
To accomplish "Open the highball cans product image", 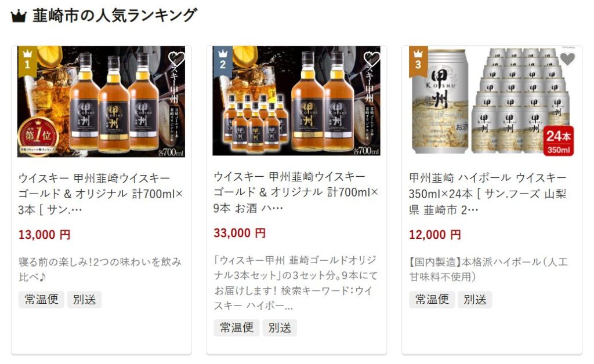I will [492, 101].
